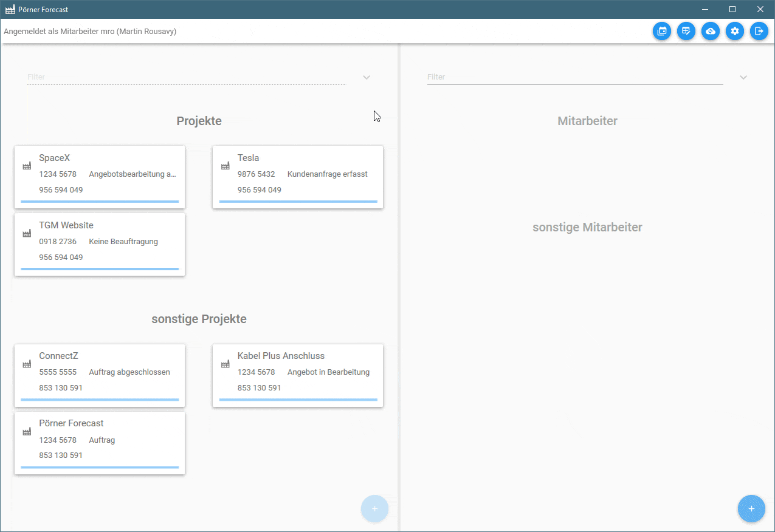Open the table edit button in header
Image resolution: width=775 pixels, height=532 pixels.
point(686,31)
